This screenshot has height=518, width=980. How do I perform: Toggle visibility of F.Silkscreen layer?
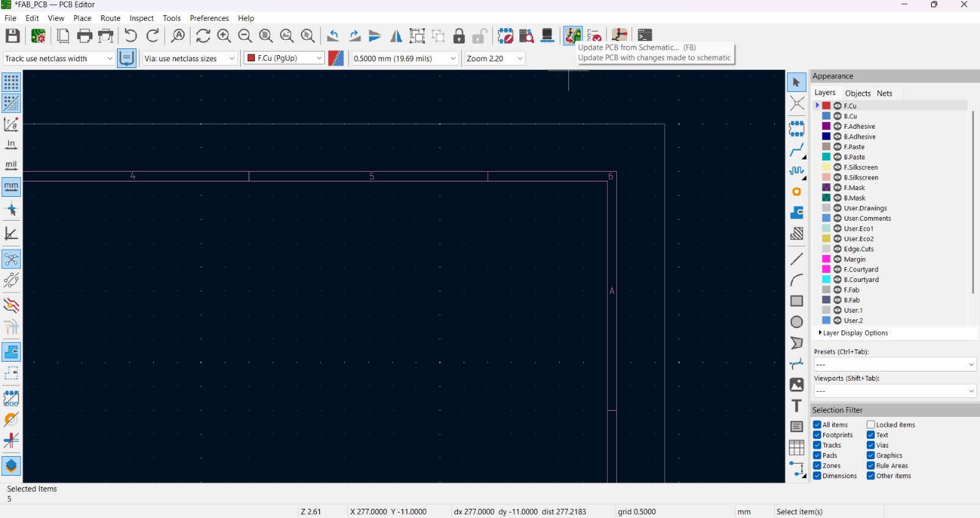837,167
